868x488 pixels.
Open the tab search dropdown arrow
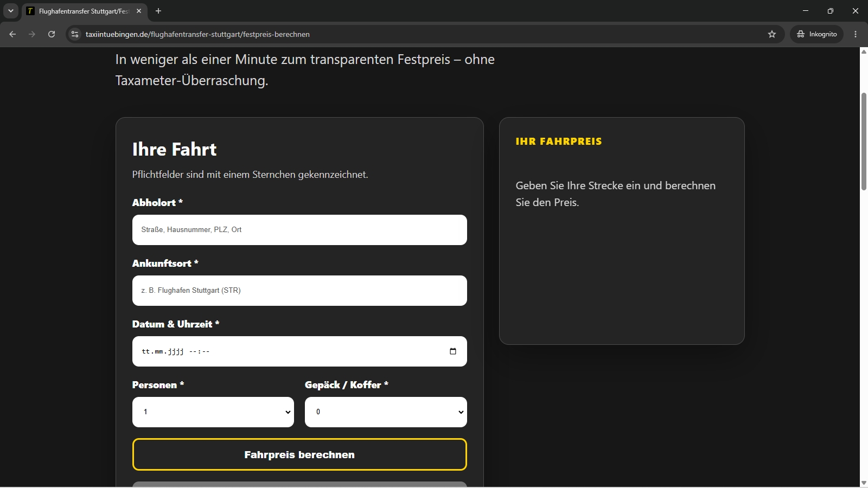click(x=11, y=11)
